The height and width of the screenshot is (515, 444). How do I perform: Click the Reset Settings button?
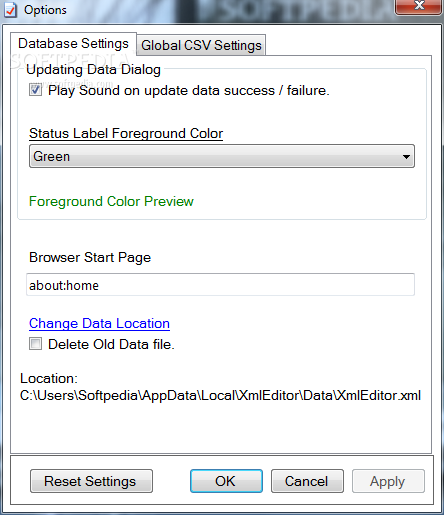coord(91,481)
